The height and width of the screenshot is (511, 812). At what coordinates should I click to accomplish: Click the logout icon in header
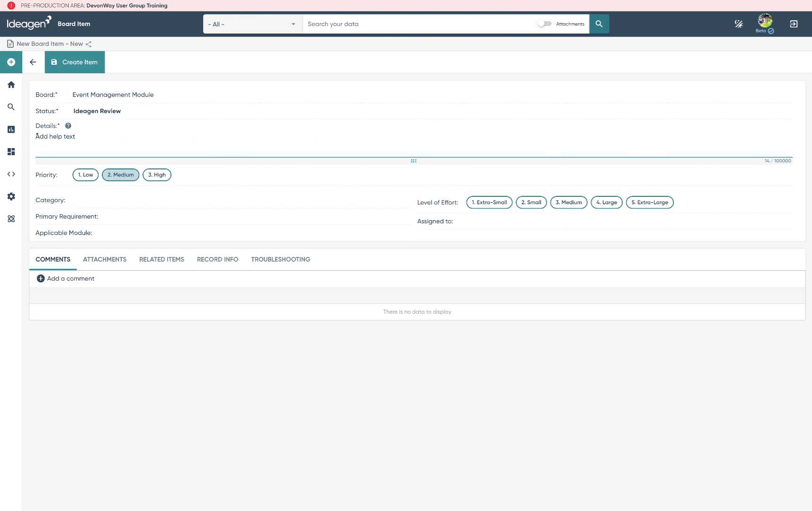pyautogui.click(x=794, y=24)
